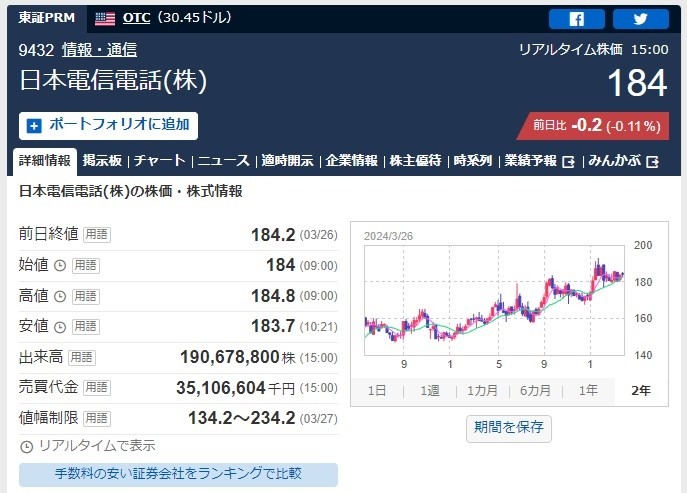The height and width of the screenshot is (493, 687).
Task: Click the リアルタイム株価 15:00 label
Action: coord(594,50)
